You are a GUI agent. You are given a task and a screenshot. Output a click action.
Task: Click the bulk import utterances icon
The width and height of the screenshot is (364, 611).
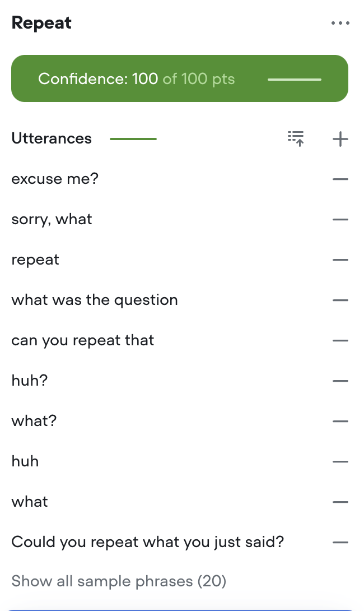coord(296,138)
